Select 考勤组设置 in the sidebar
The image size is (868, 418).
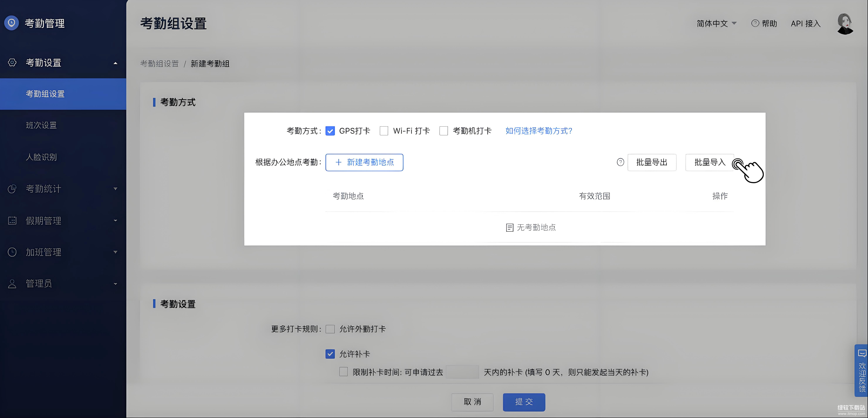(x=63, y=94)
